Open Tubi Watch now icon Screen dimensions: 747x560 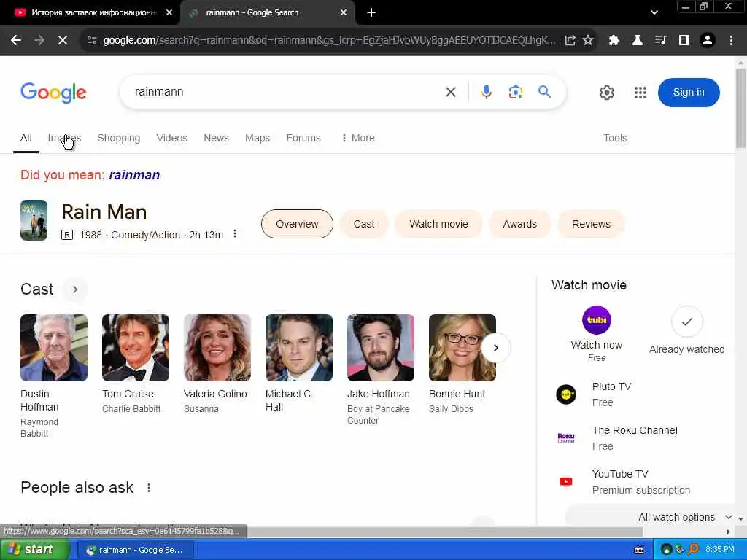click(x=597, y=320)
